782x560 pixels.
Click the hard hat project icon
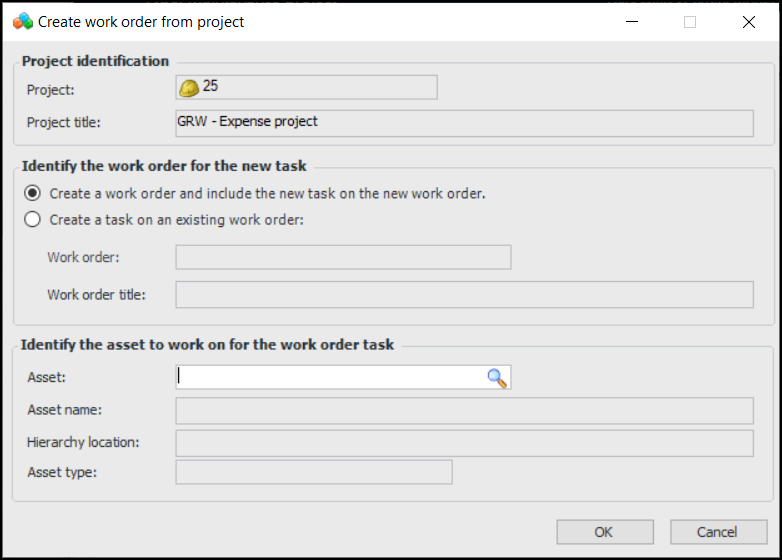coord(189,88)
